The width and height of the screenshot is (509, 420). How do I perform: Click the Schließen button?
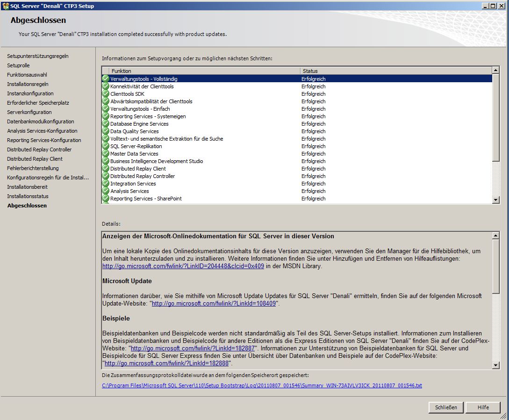[446, 407]
